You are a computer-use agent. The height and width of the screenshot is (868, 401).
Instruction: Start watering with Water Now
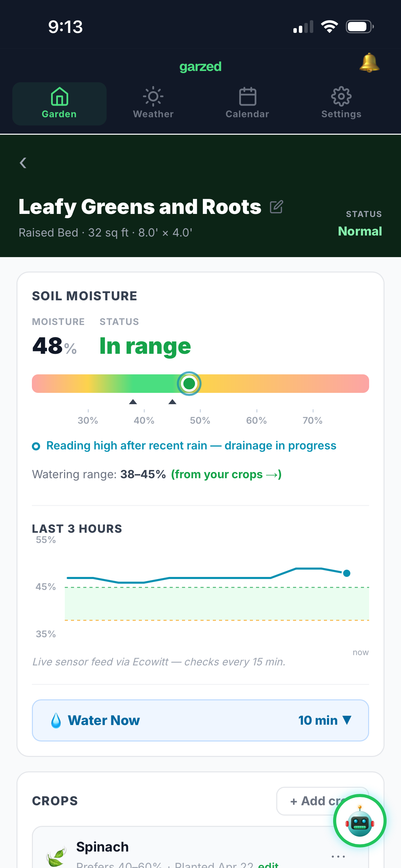click(200, 720)
